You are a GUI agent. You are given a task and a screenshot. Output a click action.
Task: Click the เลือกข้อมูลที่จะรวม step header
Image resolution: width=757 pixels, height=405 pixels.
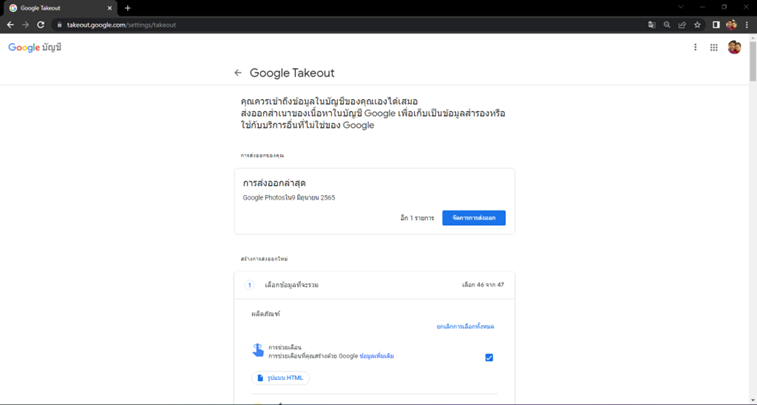click(292, 285)
